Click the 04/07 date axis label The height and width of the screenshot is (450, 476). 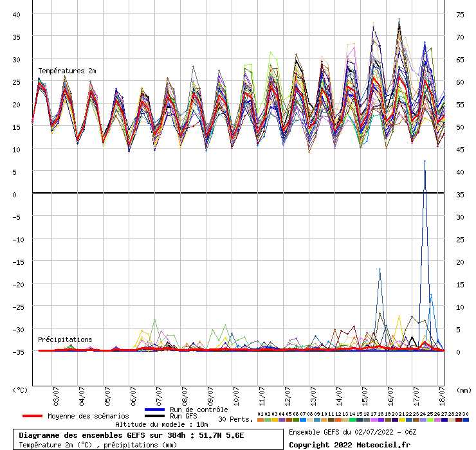(82, 396)
